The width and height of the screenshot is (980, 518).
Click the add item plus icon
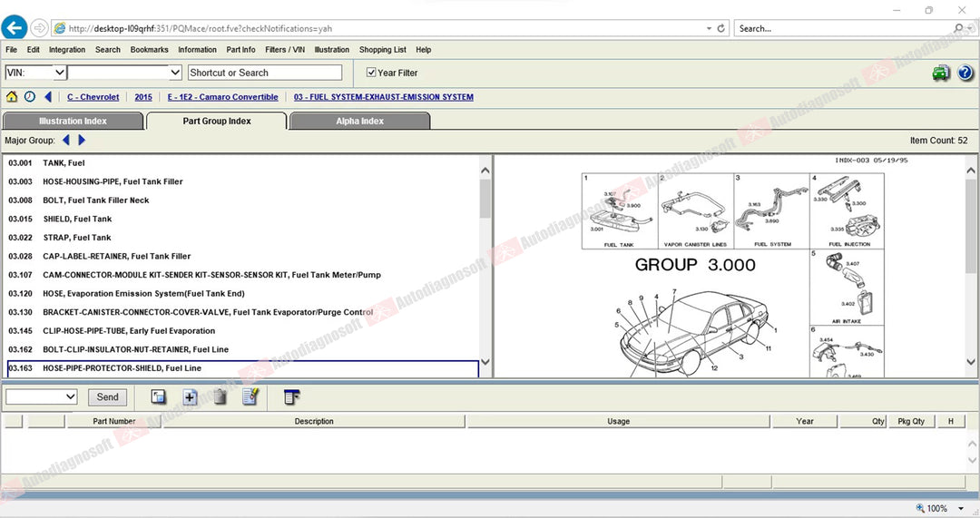pyautogui.click(x=190, y=396)
